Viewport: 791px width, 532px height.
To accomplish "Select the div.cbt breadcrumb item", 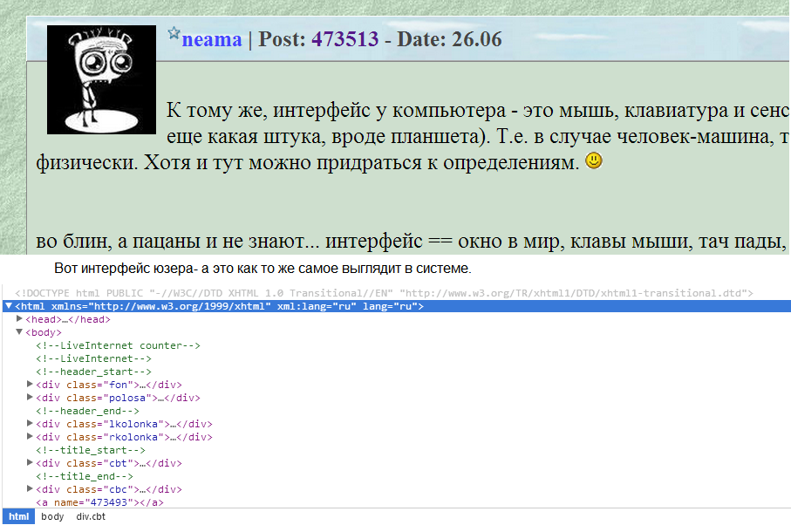I will click(x=92, y=516).
